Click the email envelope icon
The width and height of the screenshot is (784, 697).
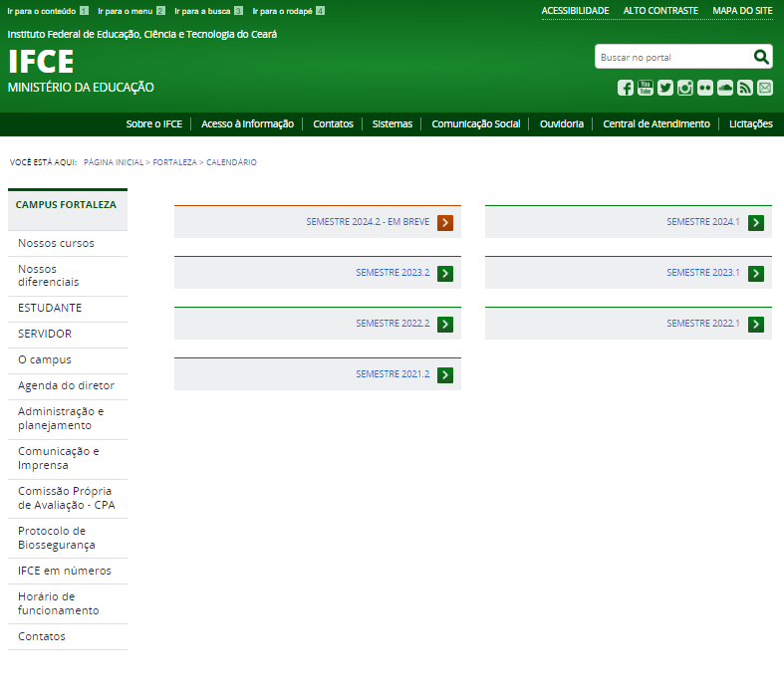765,88
